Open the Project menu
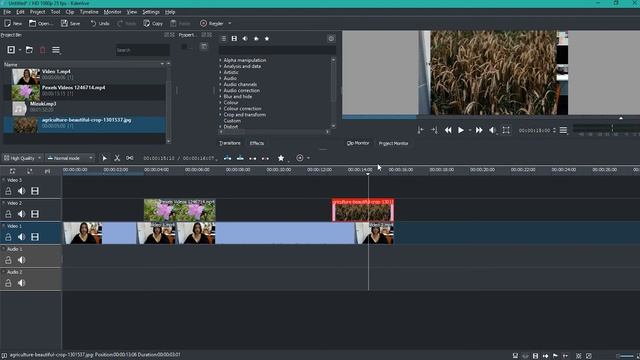 coord(38,12)
